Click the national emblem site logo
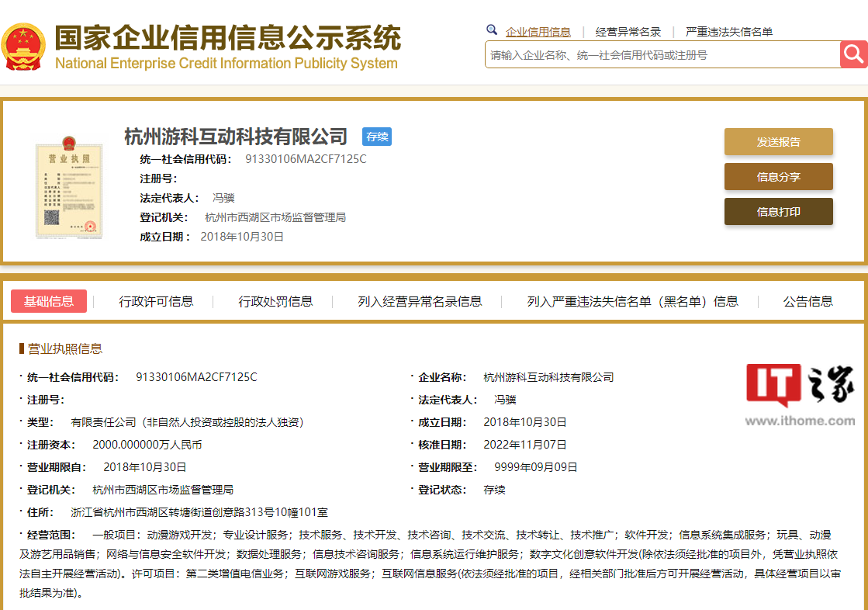 tap(24, 44)
